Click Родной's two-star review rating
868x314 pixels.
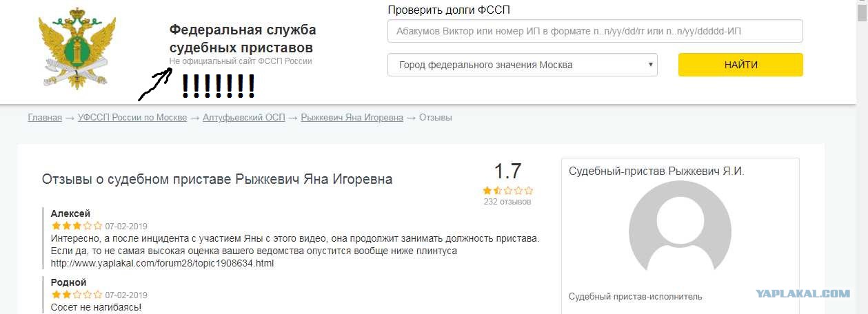pos(77,295)
